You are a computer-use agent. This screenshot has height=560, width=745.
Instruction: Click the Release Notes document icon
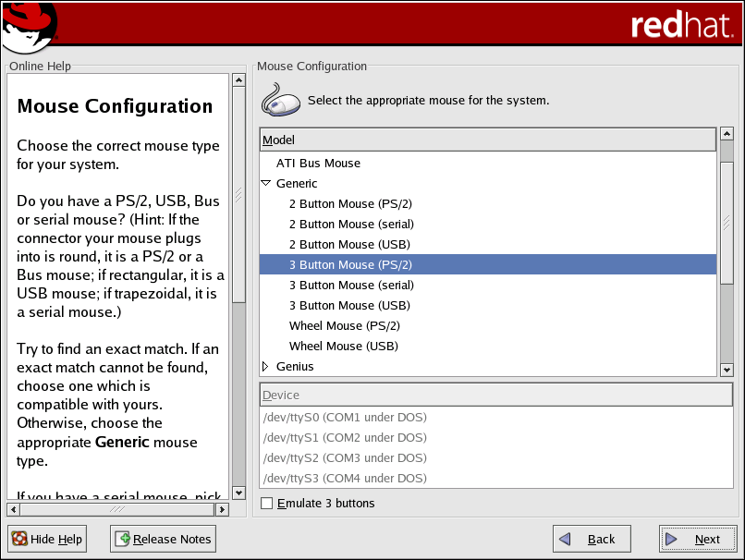(122, 539)
